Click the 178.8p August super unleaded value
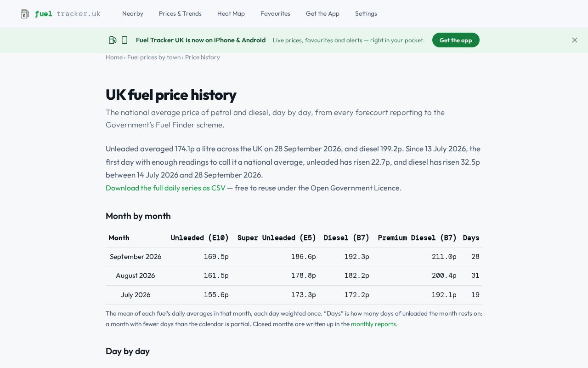The width and height of the screenshot is (588, 368). tap(303, 276)
